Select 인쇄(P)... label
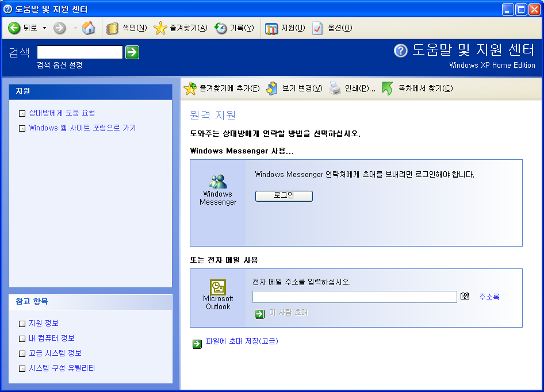This screenshot has width=544, height=392. pyautogui.click(x=360, y=88)
